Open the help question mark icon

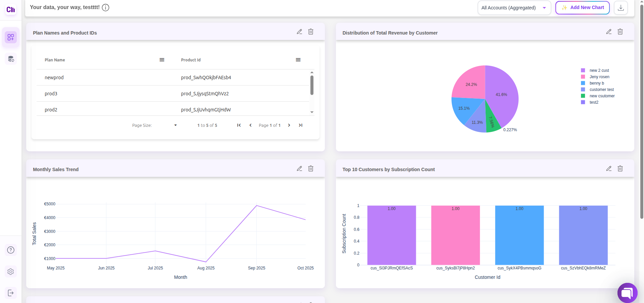click(x=11, y=250)
